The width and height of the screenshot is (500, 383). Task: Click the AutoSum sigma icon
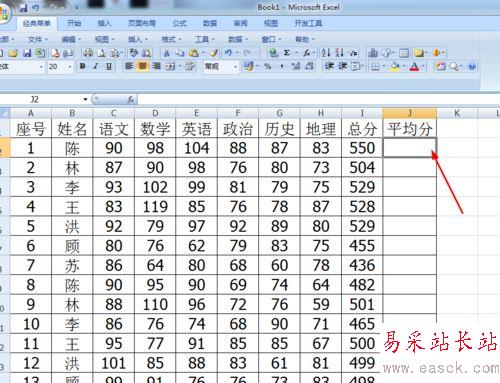[287, 53]
